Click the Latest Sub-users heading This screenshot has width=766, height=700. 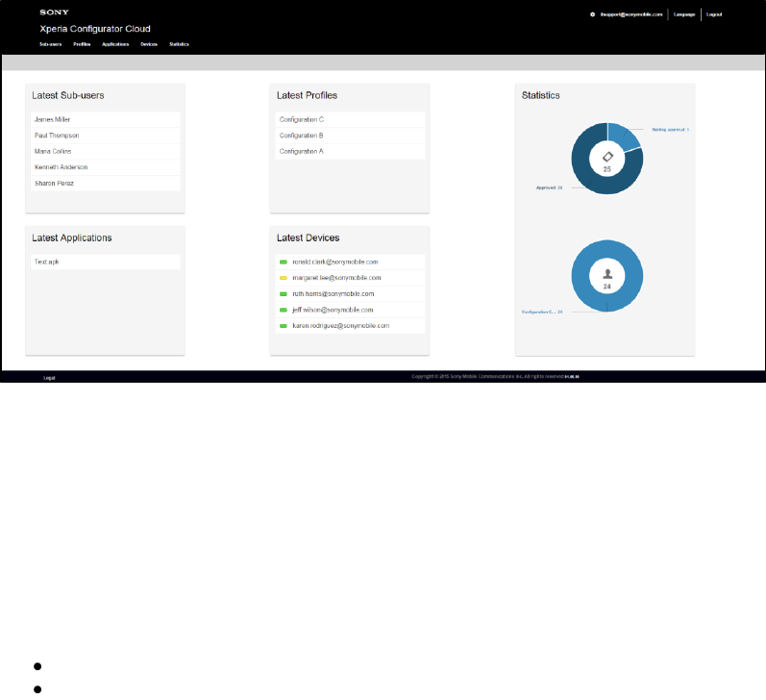click(68, 95)
